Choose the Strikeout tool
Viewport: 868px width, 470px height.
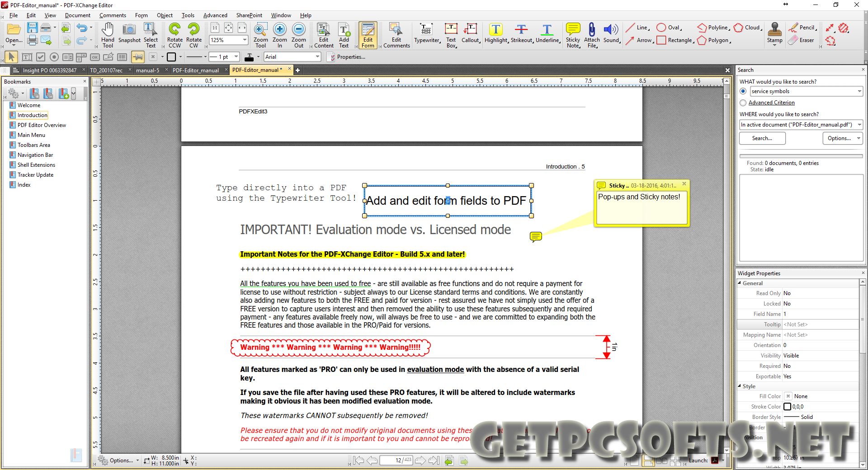click(522, 33)
